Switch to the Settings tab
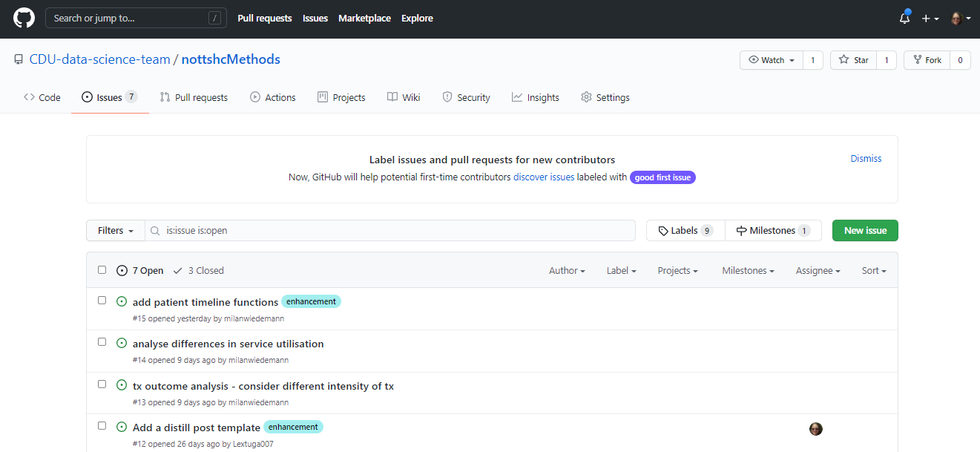980x452 pixels. [605, 97]
